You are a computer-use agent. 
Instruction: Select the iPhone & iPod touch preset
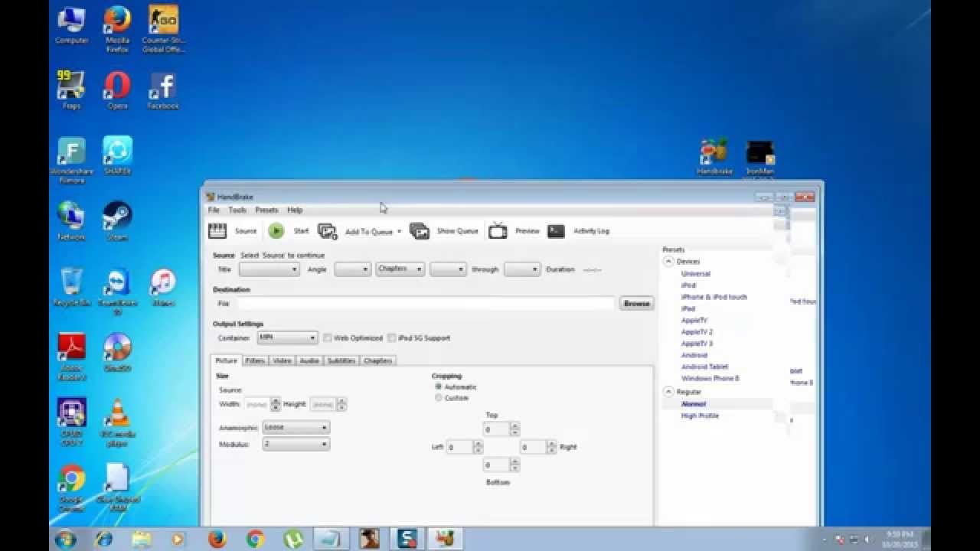click(714, 297)
